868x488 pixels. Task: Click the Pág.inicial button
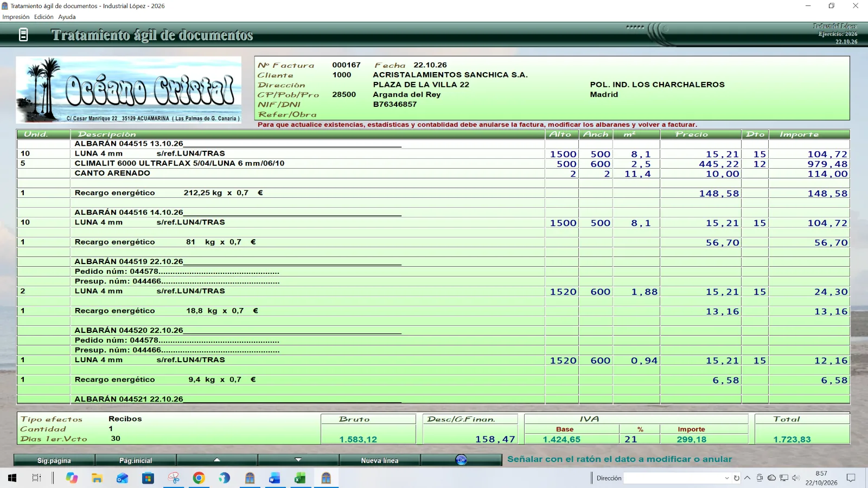(x=136, y=460)
